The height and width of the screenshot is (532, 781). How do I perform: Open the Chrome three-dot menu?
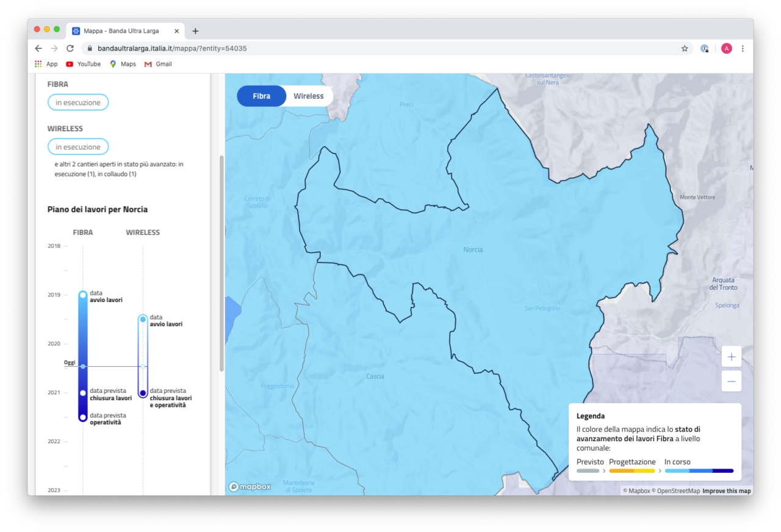743,48
